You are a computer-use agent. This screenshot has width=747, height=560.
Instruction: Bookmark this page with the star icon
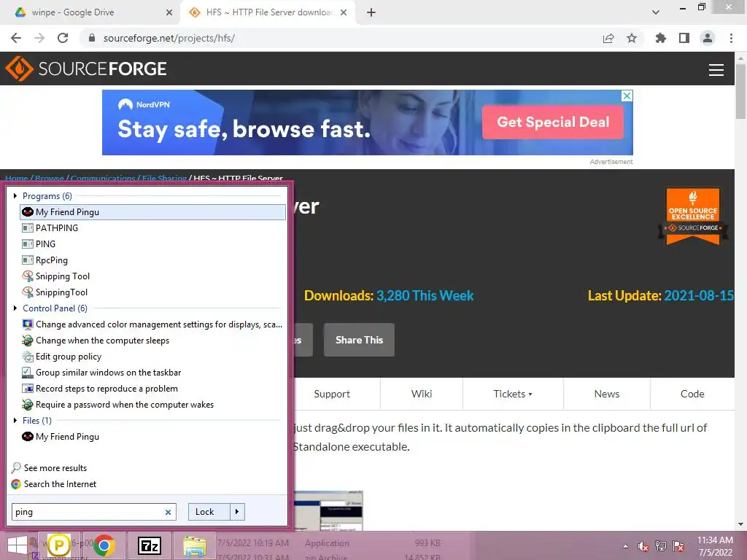click(632, 38)
